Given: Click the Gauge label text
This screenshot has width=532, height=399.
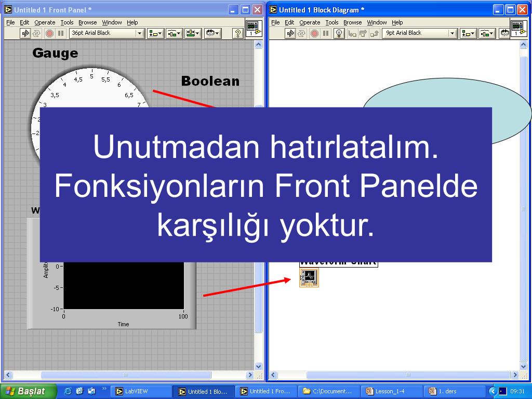Looking at the screenshot, I should click(55, 53).
